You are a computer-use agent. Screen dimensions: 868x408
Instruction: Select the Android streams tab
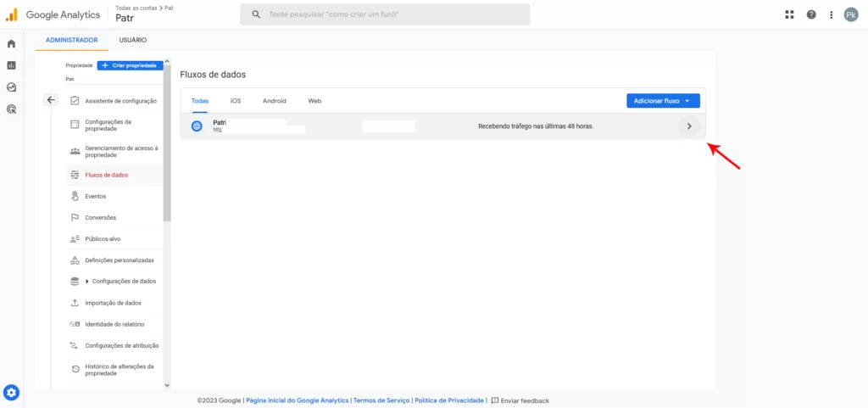(275, 101)
